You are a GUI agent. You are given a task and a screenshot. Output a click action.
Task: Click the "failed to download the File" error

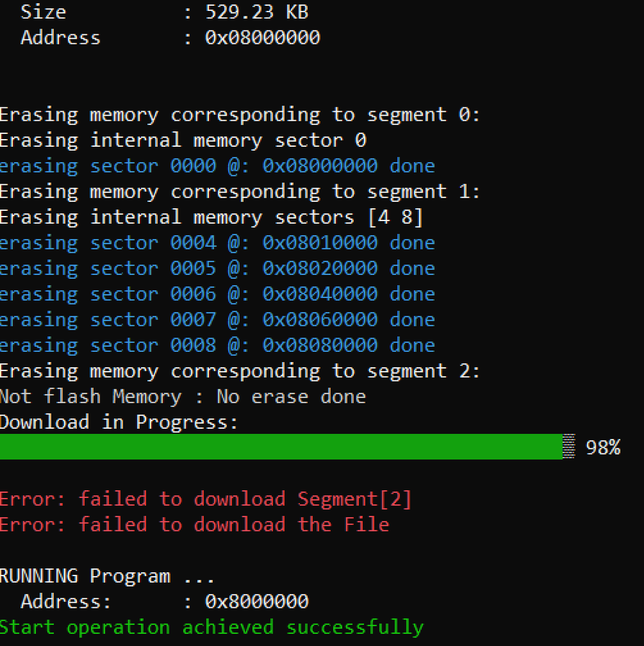[x=234, y=524]
